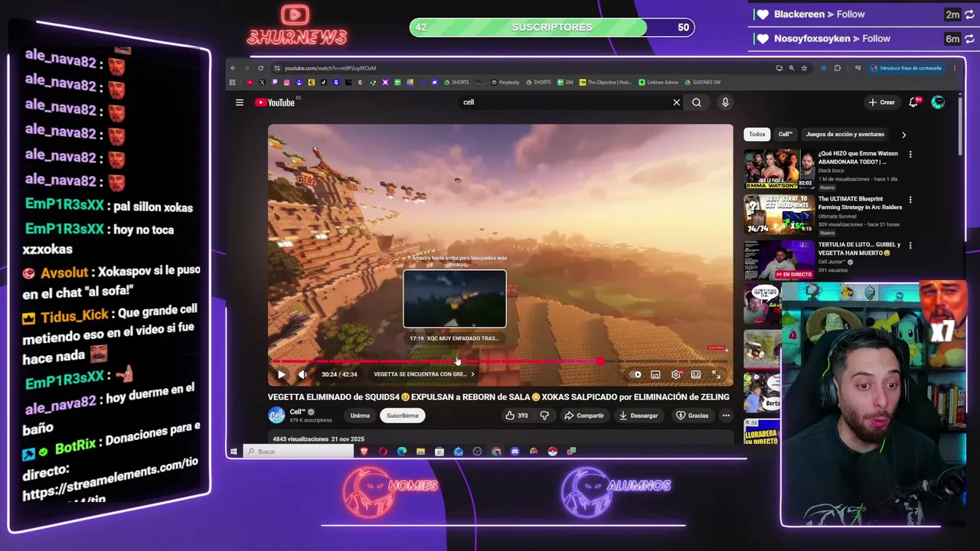Mute the video player volume
980x551 pixels.
point(302,374)
